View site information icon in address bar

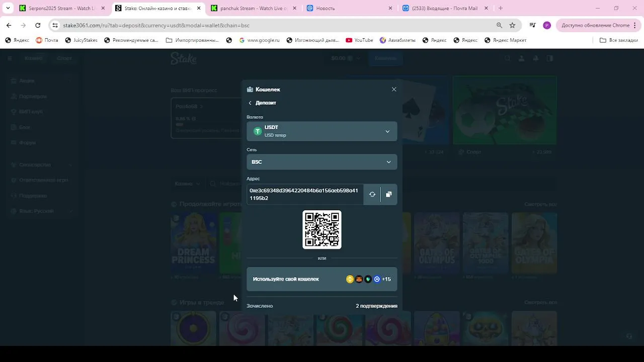(x=55, y=25)
